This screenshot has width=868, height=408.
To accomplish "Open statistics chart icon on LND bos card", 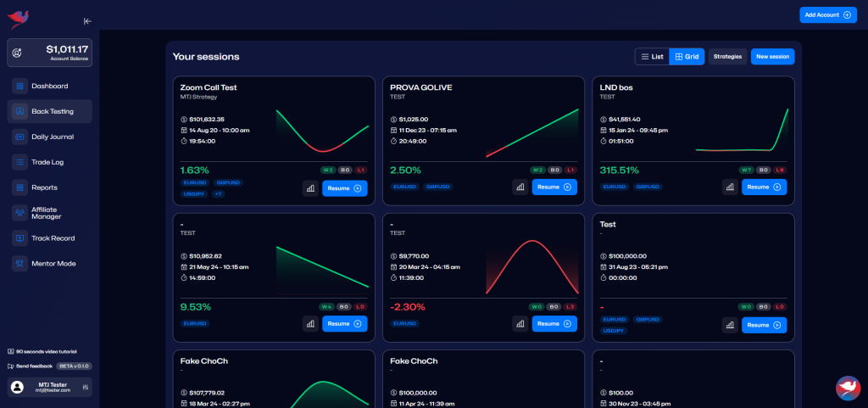I will (730, 187).
